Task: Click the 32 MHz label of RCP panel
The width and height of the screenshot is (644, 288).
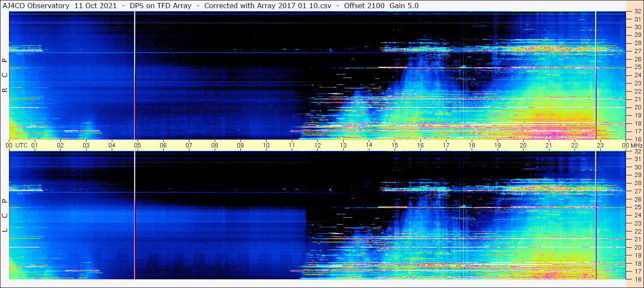Action: coord(637,12)
